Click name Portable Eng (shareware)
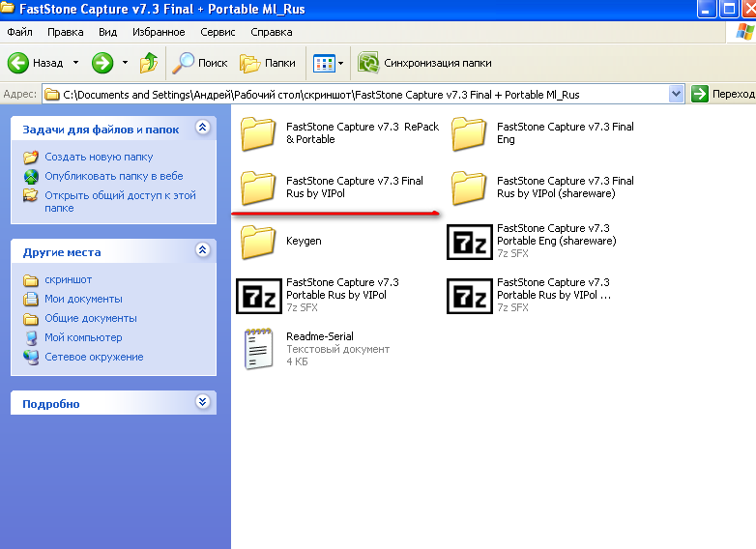 (557, 235)
